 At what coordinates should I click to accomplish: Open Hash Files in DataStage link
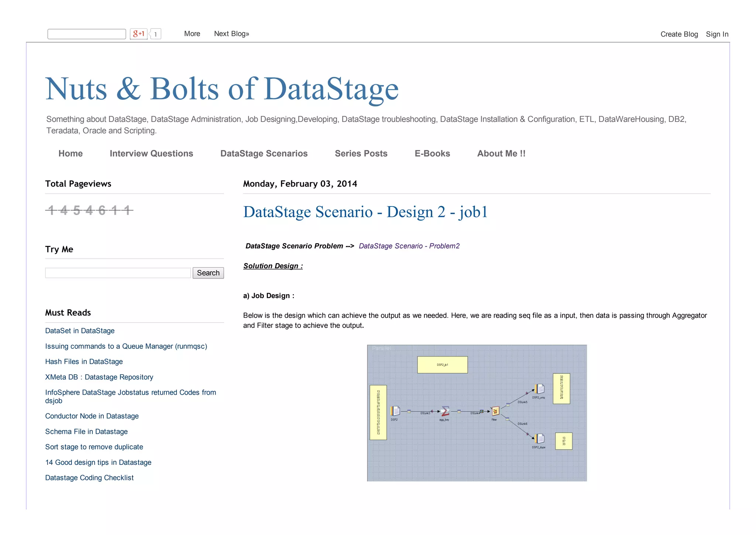click(84, 362)
